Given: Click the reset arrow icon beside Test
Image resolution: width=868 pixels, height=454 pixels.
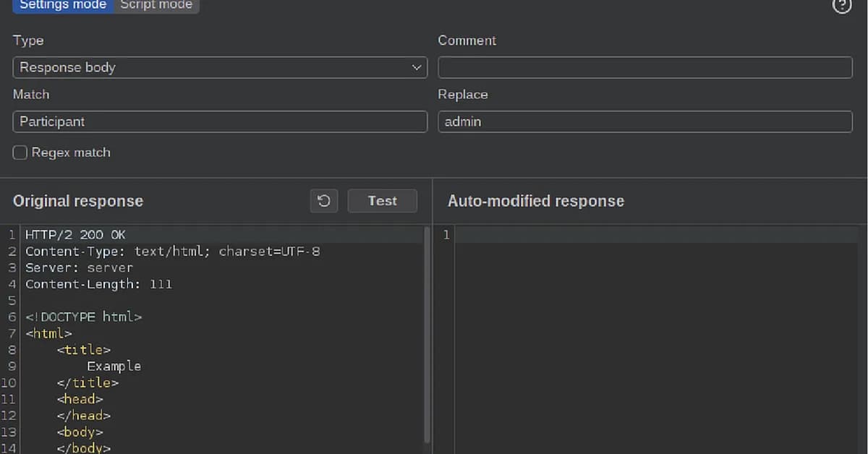Looking at the screenshot, I should [x=324, y=201].
